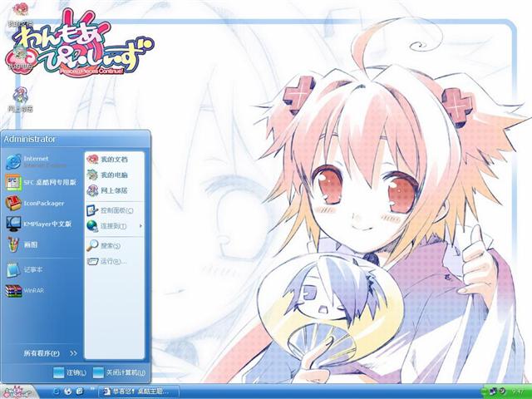Image resolution: width=532 pixels, height=399 pixels.
Task: Expand hidden Quick Launch items with the » chevron
Action: pos(91,388)
